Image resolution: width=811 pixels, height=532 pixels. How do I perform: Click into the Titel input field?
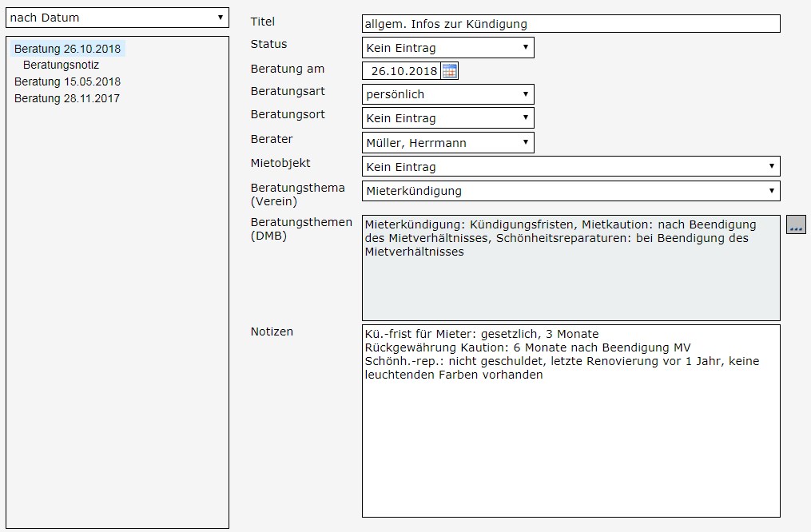pyautogui.click(x=571, y=24)
